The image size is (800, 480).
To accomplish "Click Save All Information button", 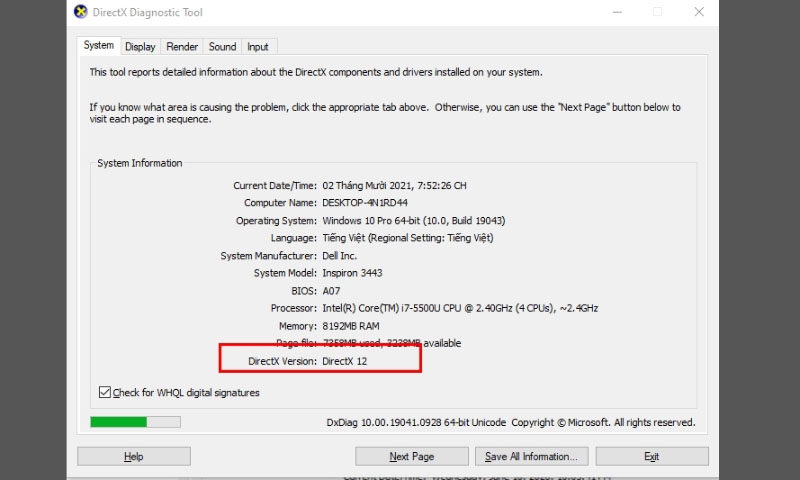I will tap(532, 457).
